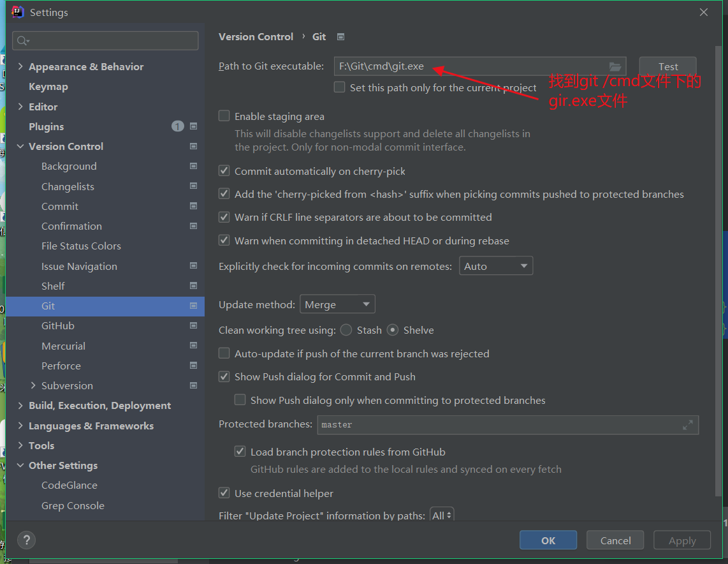The image size is (728, 564).
Task: Click the project icon on Subversion row
Action: pos(194,385)
